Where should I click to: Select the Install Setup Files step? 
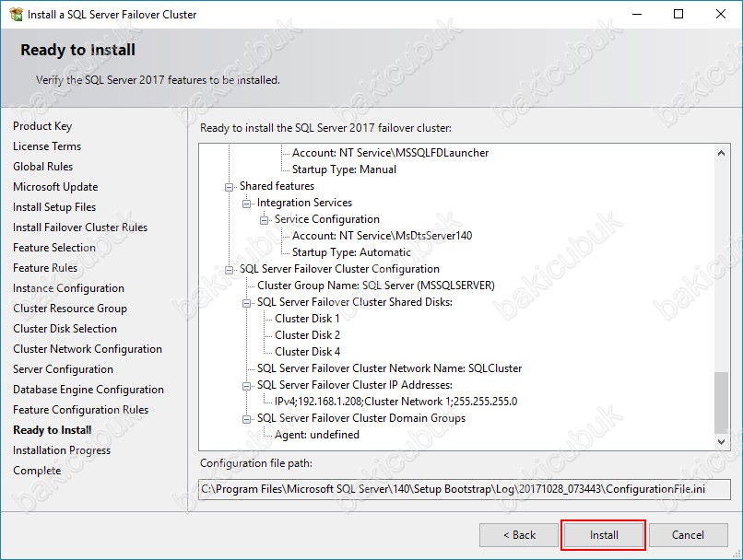54,207
